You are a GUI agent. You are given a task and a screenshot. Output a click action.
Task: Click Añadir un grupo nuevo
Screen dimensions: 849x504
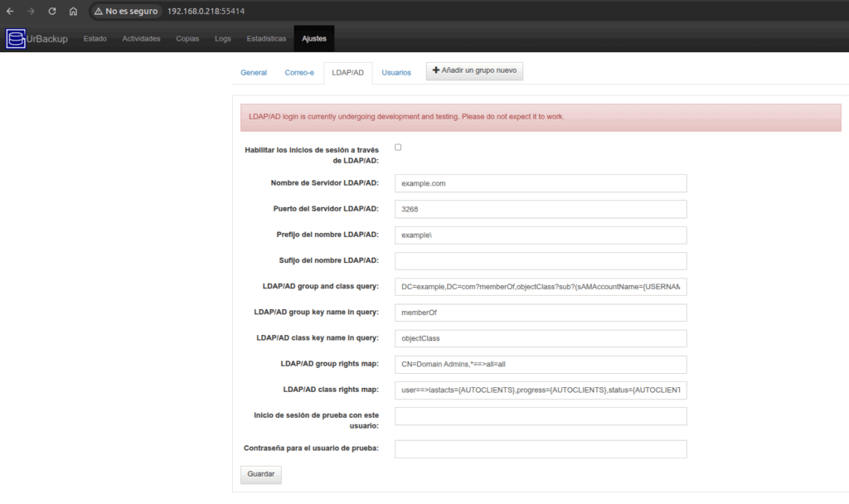point(474,70)
